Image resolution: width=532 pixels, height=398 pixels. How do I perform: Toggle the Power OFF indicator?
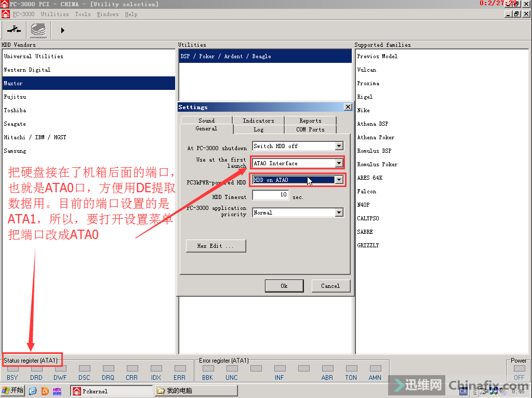point(519,368)
